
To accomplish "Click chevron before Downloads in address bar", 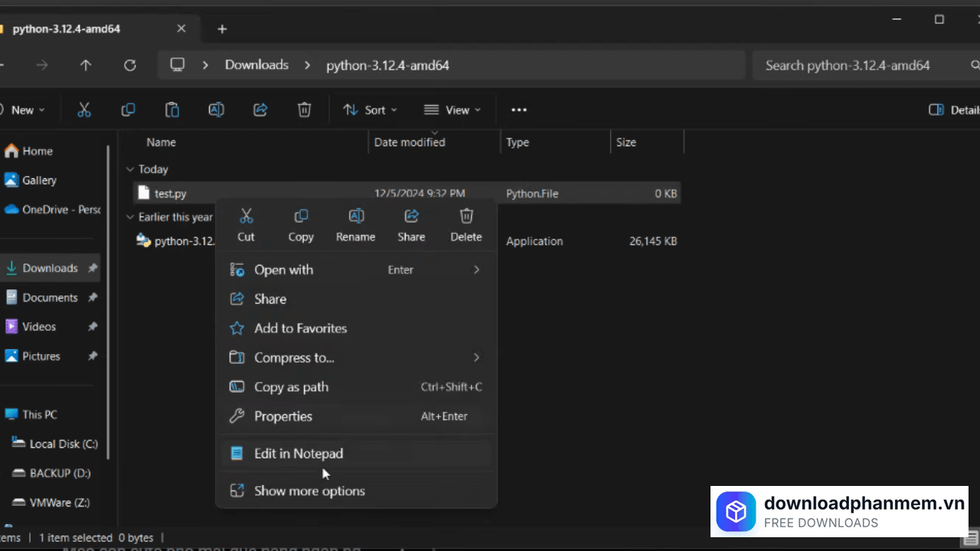I will click(x=205, y=65).
